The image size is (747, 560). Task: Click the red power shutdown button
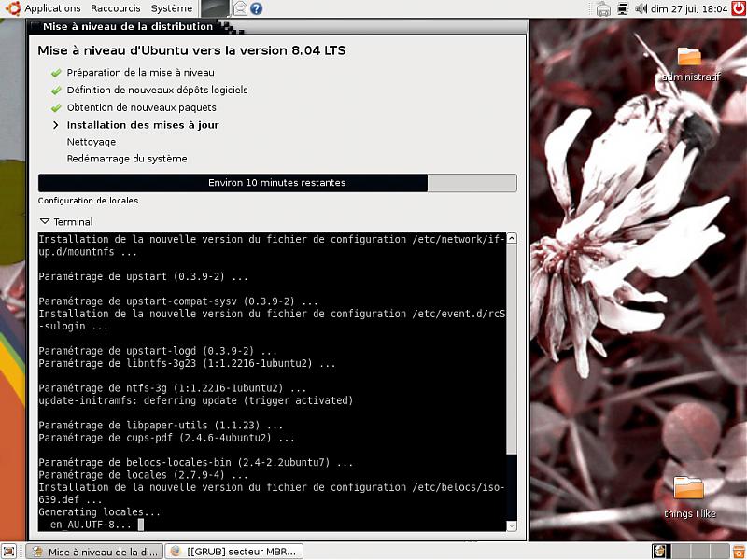point(739,8)
